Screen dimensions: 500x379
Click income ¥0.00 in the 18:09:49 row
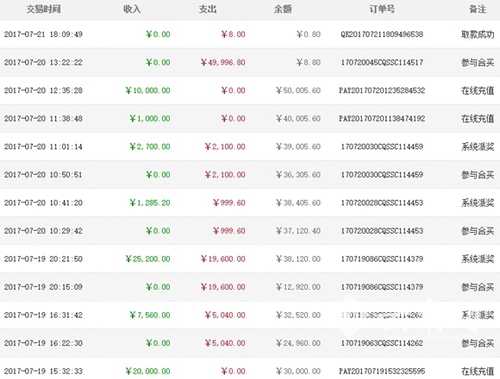coord(158,34)
